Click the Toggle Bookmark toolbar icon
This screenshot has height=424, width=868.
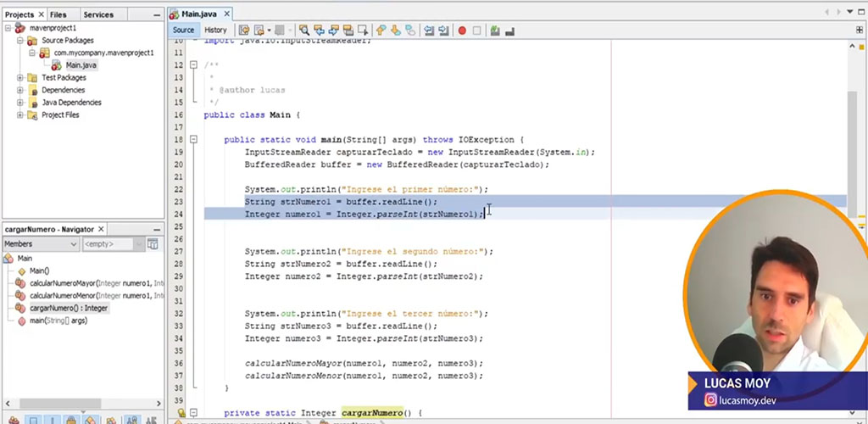click(411, 31)
